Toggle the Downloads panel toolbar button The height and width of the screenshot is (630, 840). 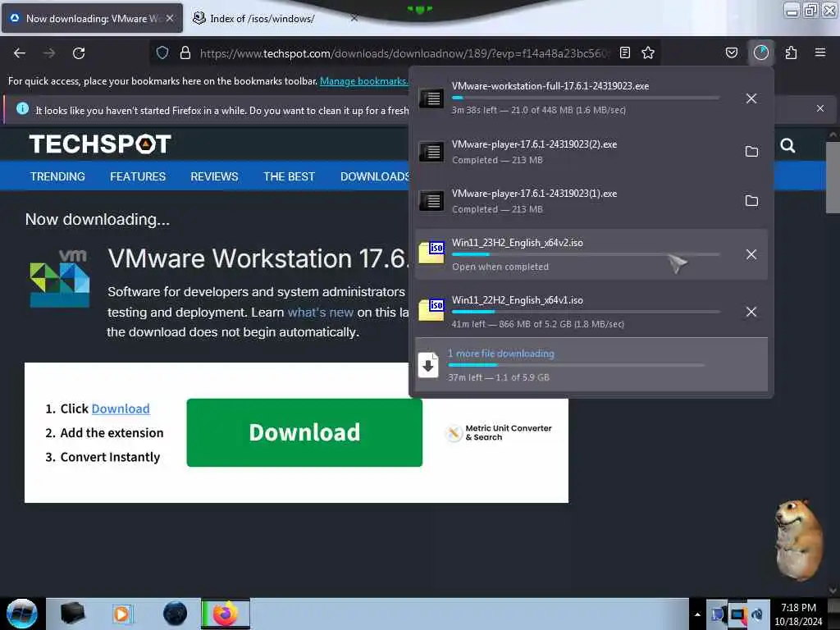point(760,52)
